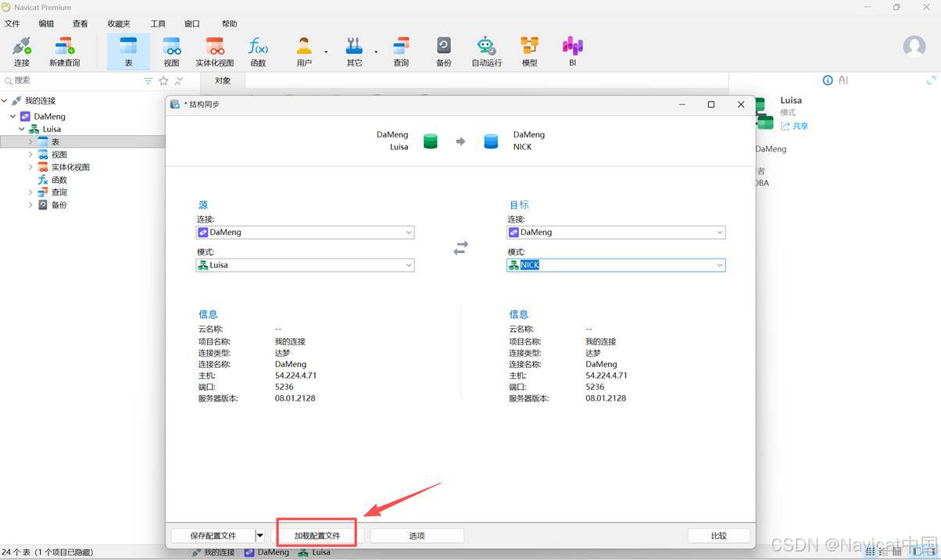Swap source and target with the arrows icon
Image resolution: width=941 pixels, height=560 pixels.
click(460, 248)
